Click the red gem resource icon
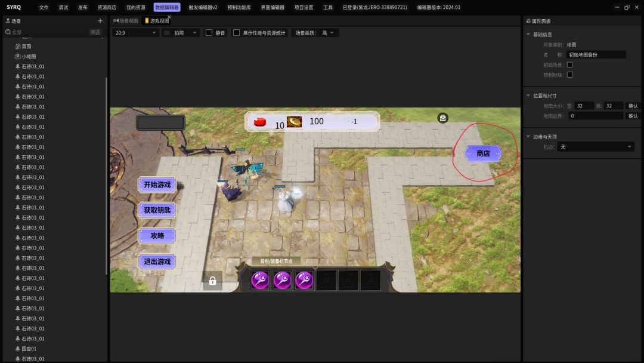This screenshot has height=363, width=644. (259, 122)
